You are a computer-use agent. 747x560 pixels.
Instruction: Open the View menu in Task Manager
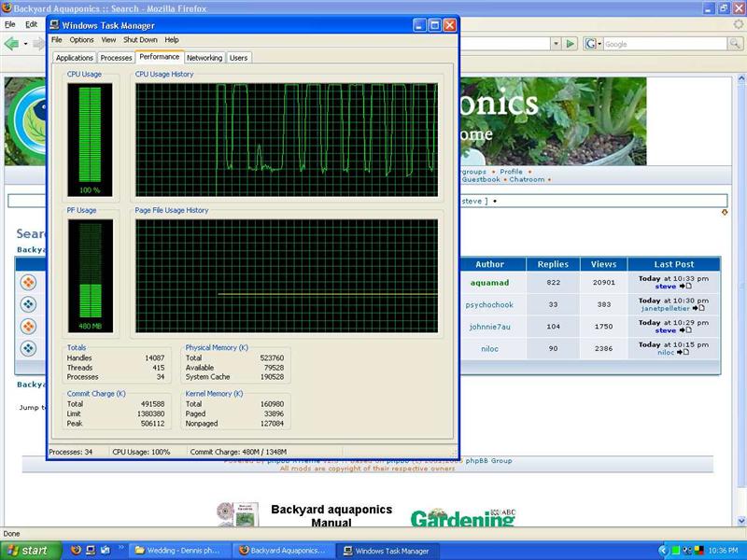108,40
